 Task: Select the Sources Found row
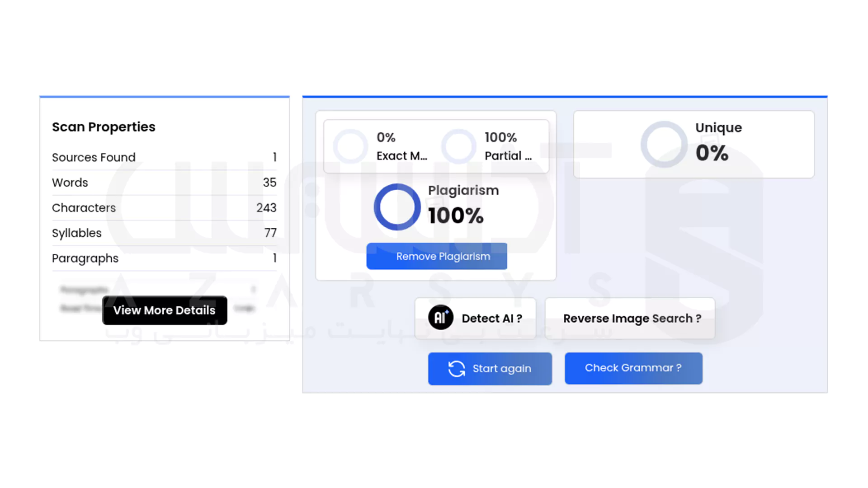tap(164, 157)
